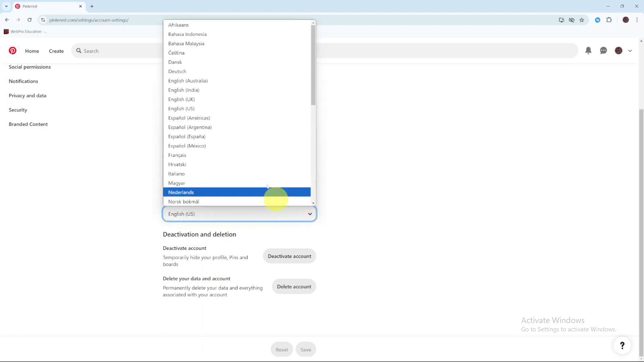Open the site information icon in address bar

pyautogui.click(x=43, y=20)
